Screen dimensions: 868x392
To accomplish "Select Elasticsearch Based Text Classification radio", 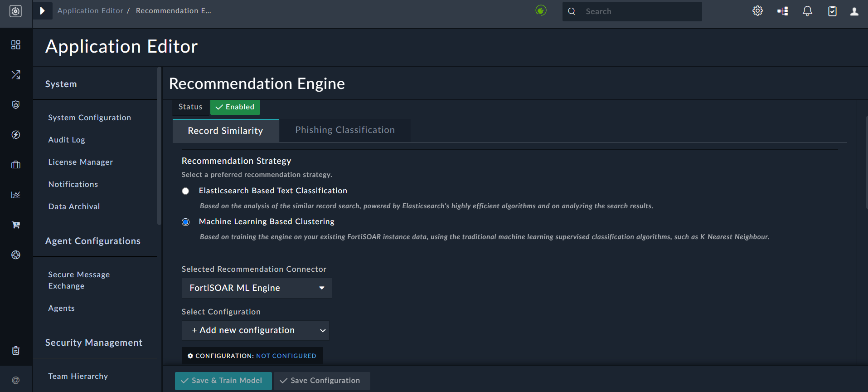I will click(185, 191).
